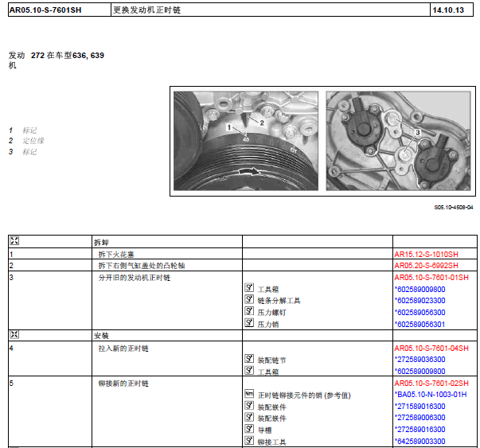Open link 602589009800 in step 4
This screenshot has width=480, height=448.
[420, 371]
